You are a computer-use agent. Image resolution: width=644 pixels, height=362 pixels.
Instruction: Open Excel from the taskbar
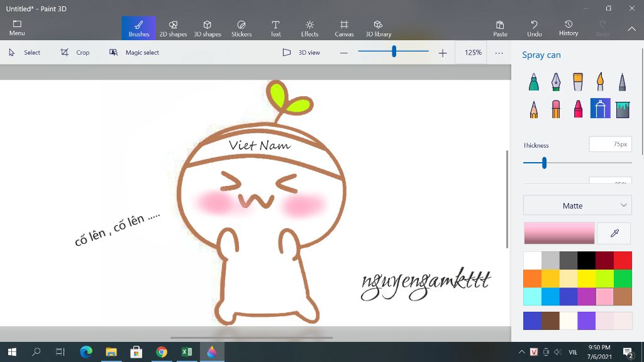point(187,352)
